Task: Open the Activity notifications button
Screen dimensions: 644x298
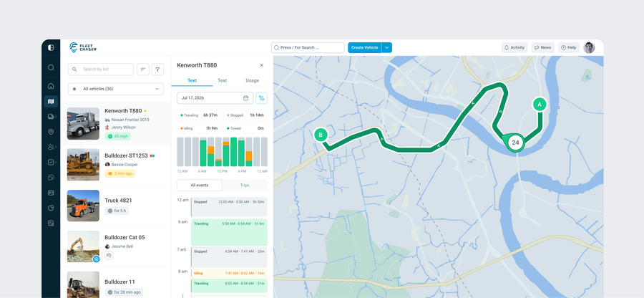Action: (514, 48)
